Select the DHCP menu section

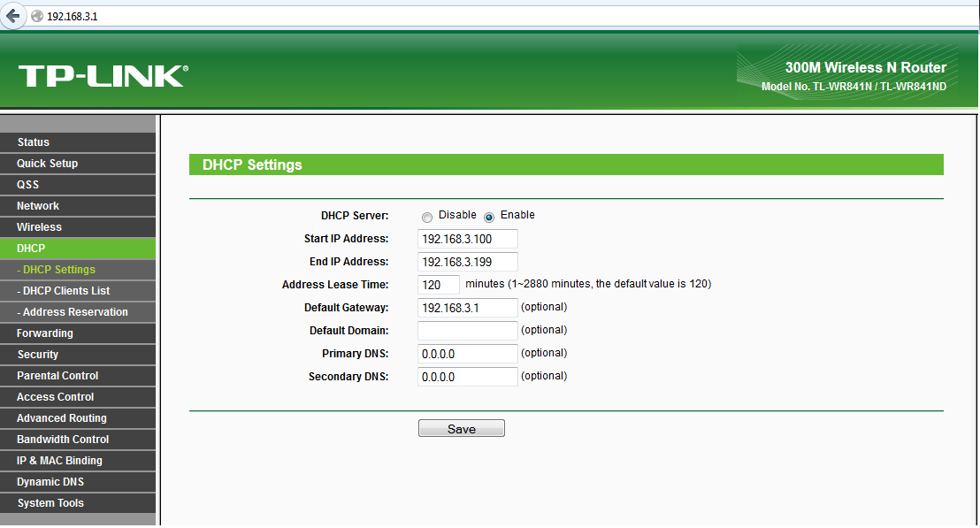78,249
